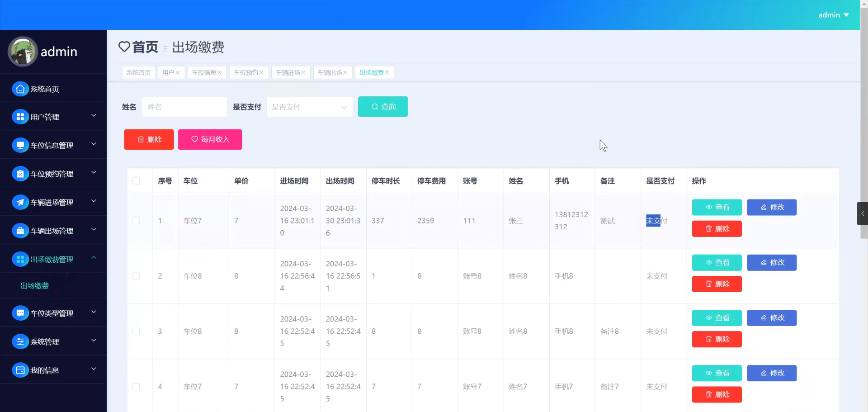Click the admin avatar picture
Screen dimensions: 868x412
tap(23, 52)
